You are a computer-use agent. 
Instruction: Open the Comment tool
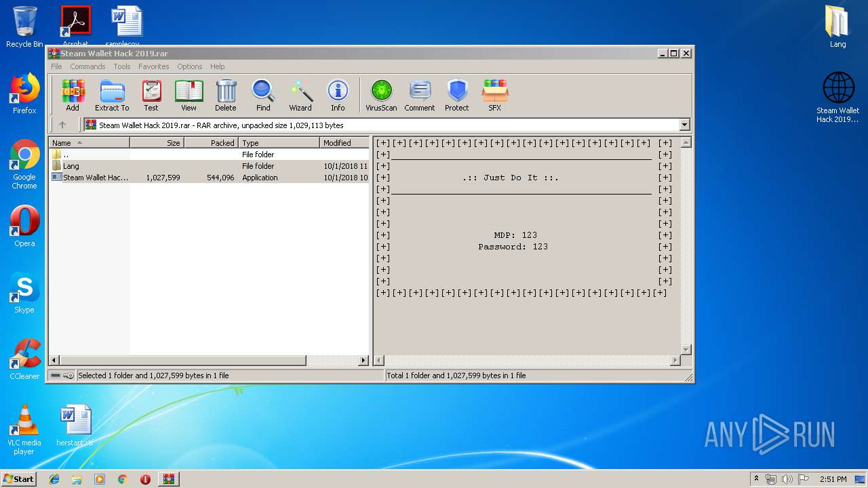420,95
